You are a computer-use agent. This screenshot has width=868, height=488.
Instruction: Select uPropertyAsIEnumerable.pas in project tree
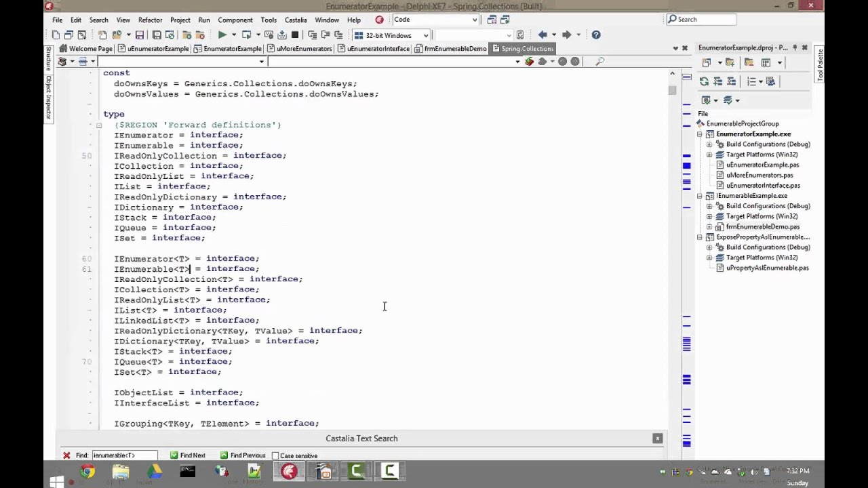click(768, 268)
